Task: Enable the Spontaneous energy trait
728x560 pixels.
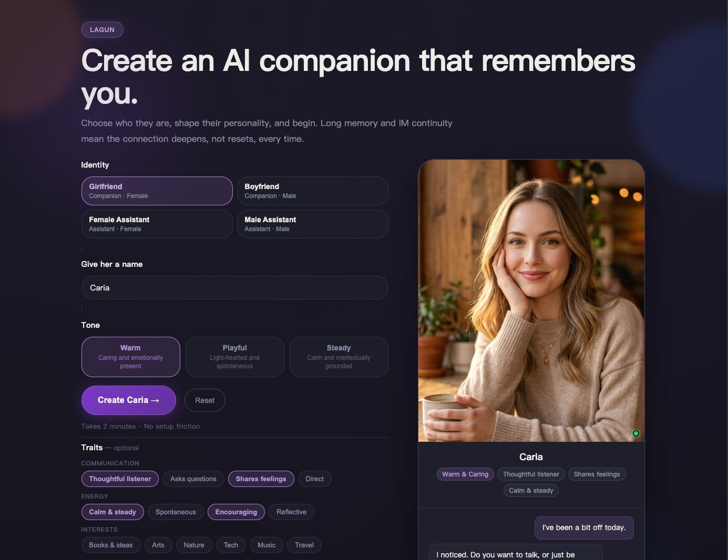Action: pos(176,512)
